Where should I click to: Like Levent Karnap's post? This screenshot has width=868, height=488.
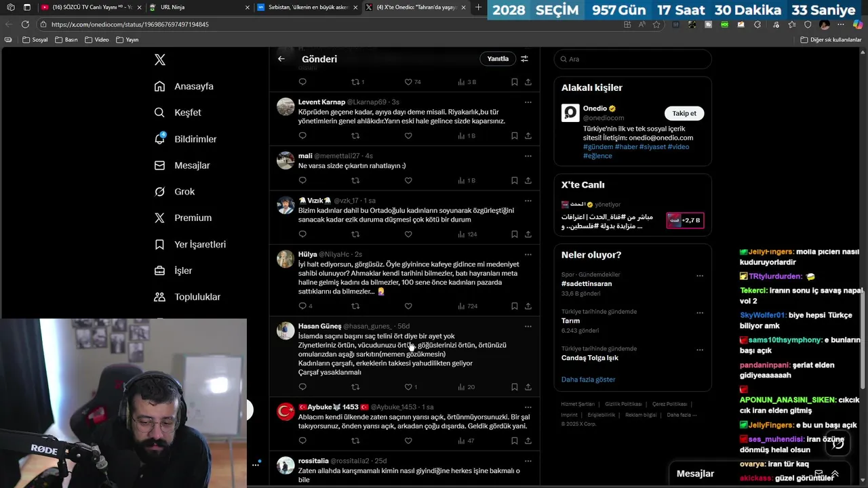coord(408,136)
